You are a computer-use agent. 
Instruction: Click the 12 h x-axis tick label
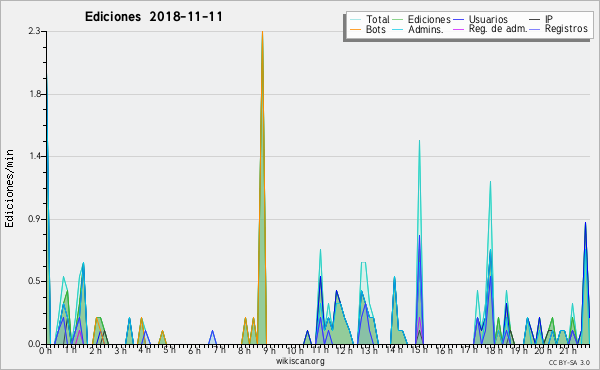[344, 351]
